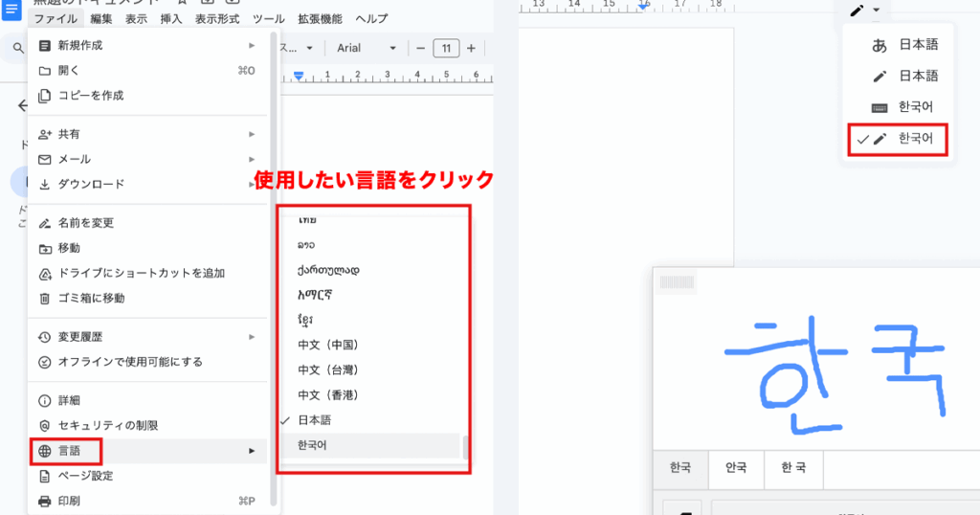Open the 表示形式 menu
The height and width of the screenshot is (515, 980).
(217, 19)
